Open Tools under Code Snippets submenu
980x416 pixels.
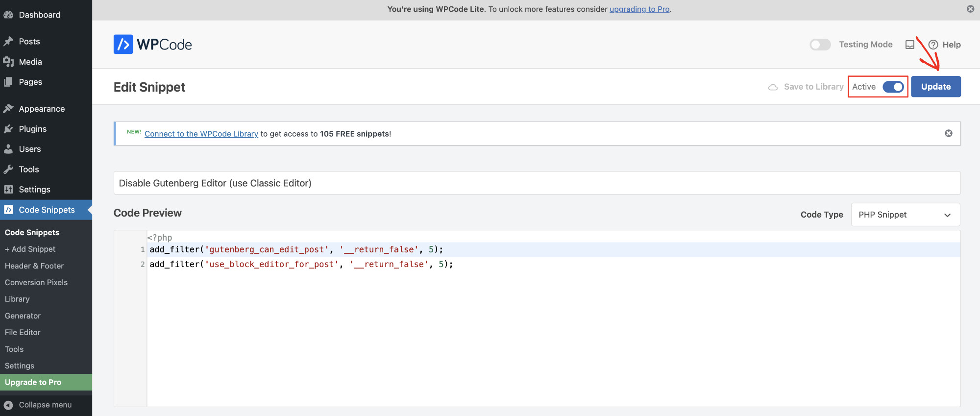pyautogui.click(x=14, y=349)
